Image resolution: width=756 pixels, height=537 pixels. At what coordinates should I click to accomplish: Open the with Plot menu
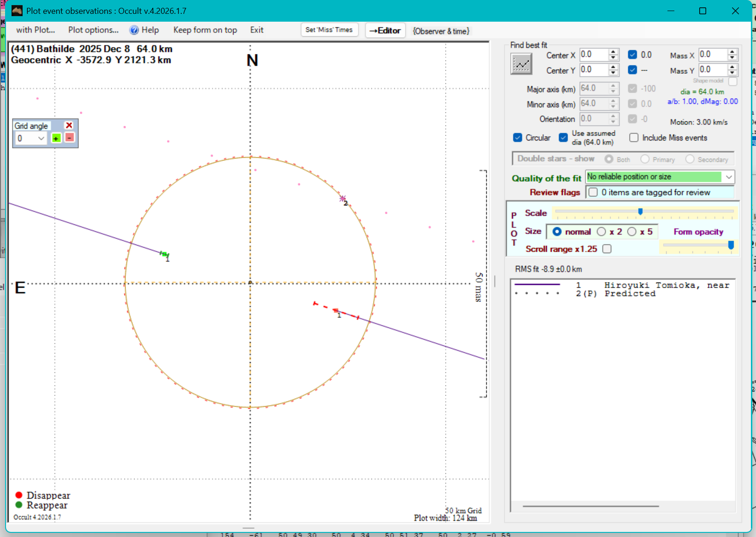tap(36, 30)
